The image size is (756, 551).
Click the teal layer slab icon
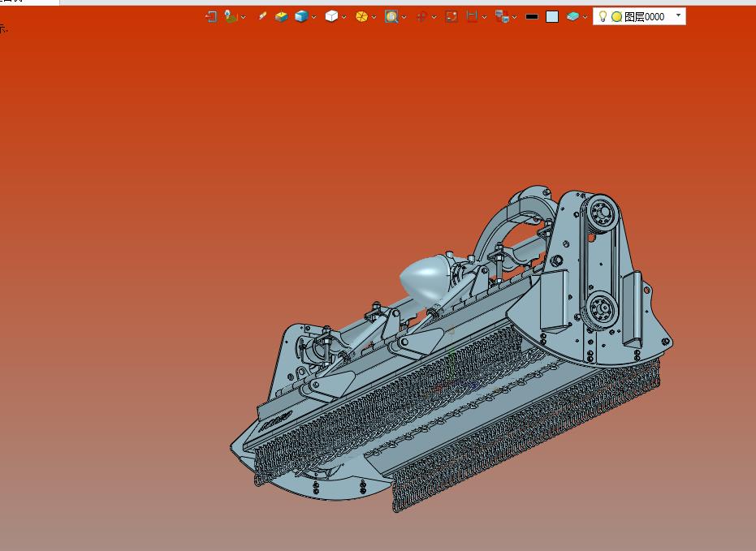(x=572, y=17)
